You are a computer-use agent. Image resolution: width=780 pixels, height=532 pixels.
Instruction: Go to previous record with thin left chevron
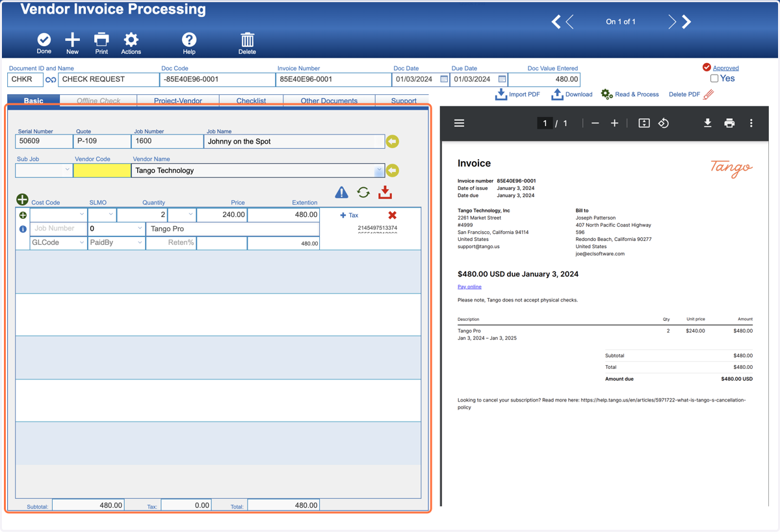[570, 21]
